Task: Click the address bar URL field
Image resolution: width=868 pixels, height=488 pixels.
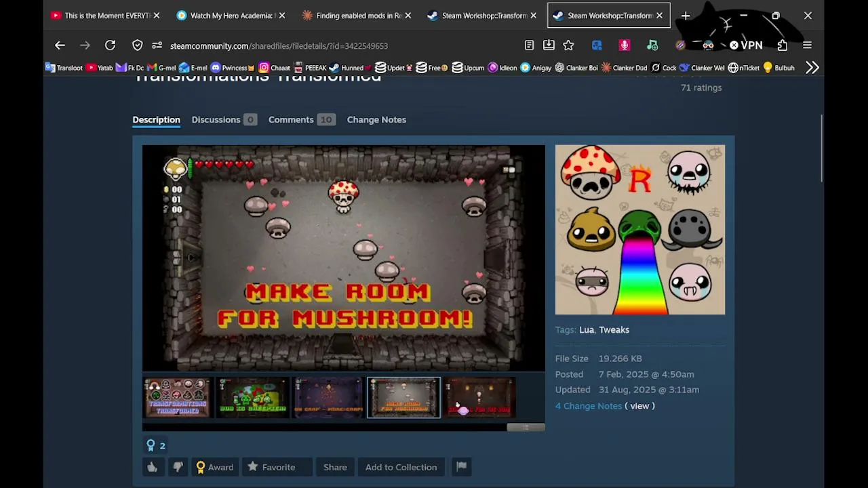Action: (x=339, y=45)
